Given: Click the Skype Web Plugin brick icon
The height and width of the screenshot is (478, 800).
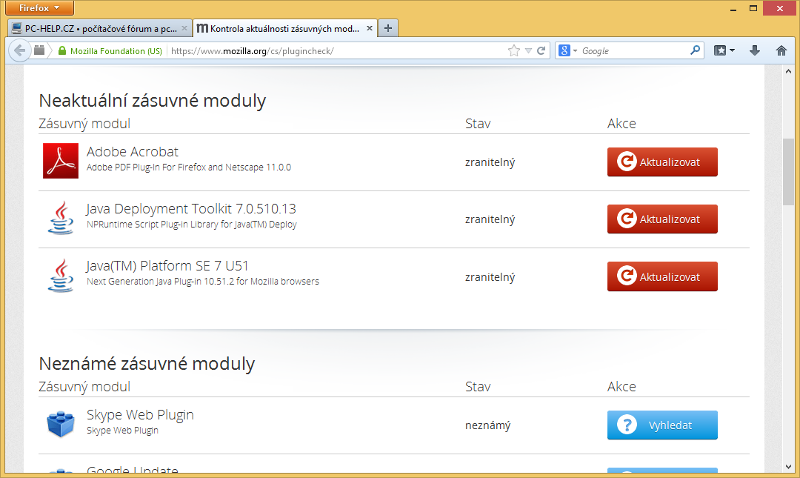Looking at the screenshot, I should coord(60,424).
